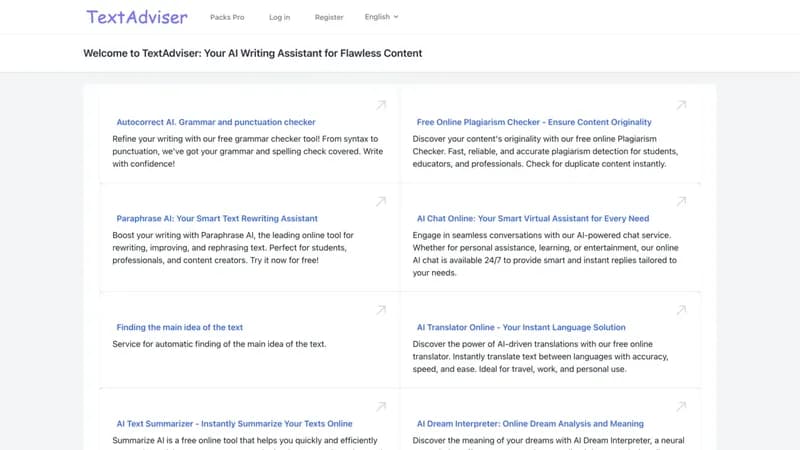Click arrow icon on AI Dream Interpreter card
The height and width of the screenshot is (450, 800).
click(x=681, y=407)
